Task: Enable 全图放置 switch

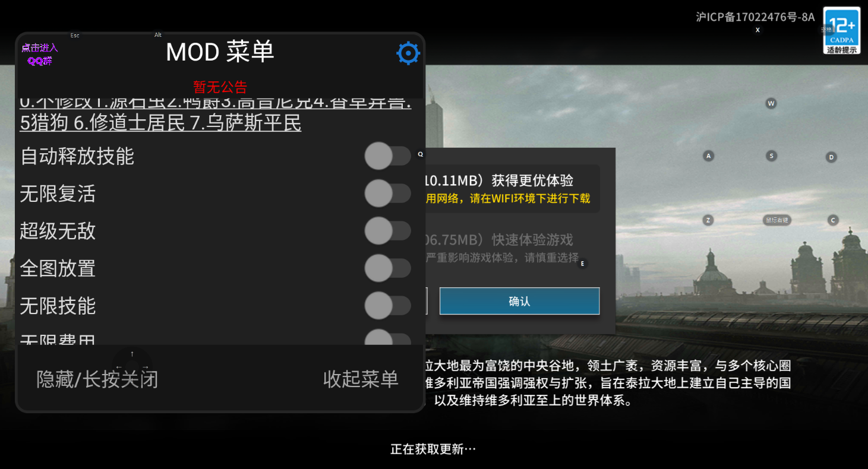Action: [x=387, y=268]
